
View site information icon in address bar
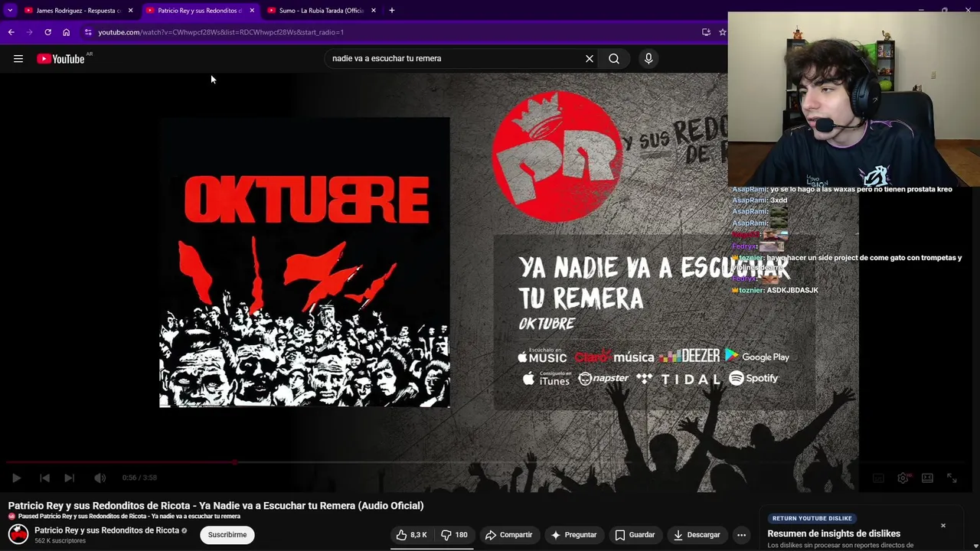[x=88, y=32]
